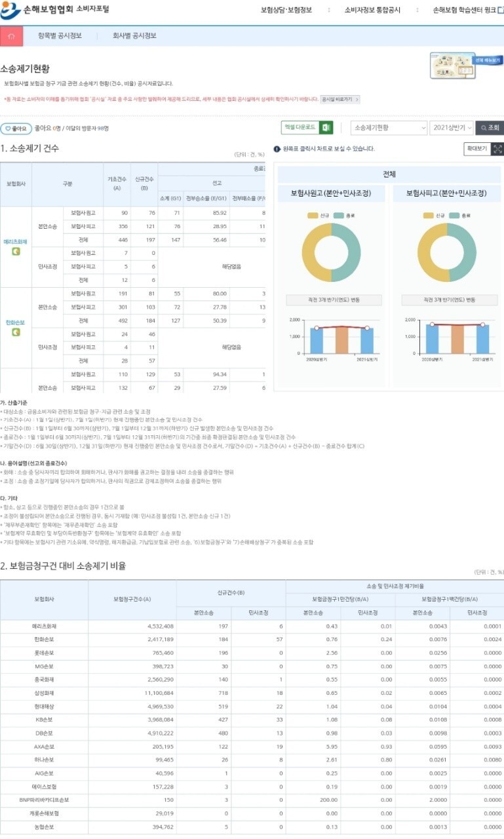Click the 보험사피고 donut chart
Image resolution: width=504 pixels, height=839 pixels.
point(447,252)
